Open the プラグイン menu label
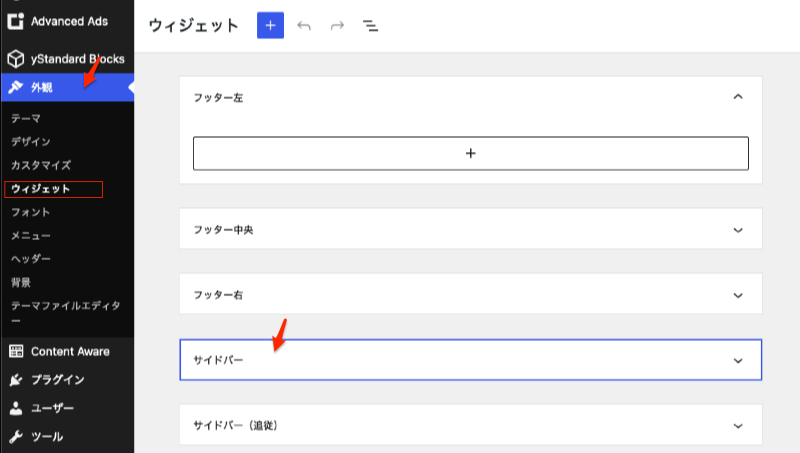Image resolution: width=800 pixels, height=453 pixels. [58, 380]
